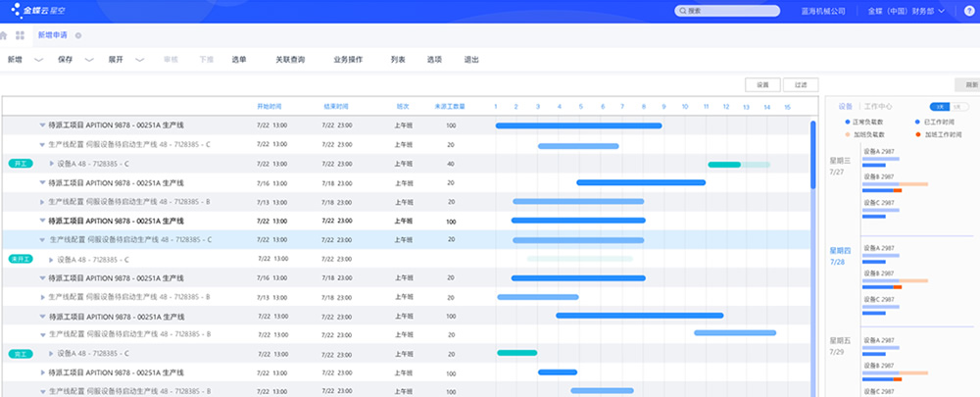
Task: Click the 审核 toolbar item
Action: (171, 60)
